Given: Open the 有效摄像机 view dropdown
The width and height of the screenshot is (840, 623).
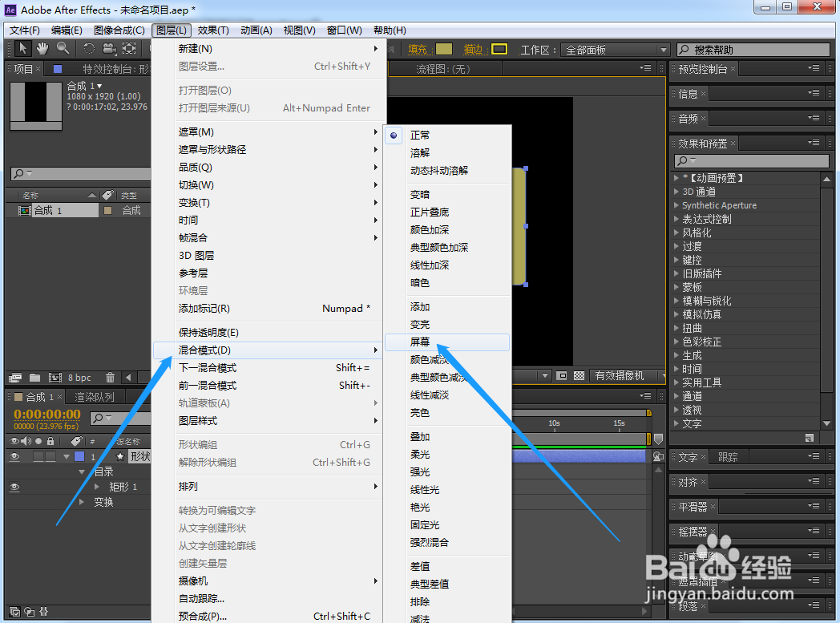Looking at the screenshot, I should pyautogui.click(x=626, y=376).
